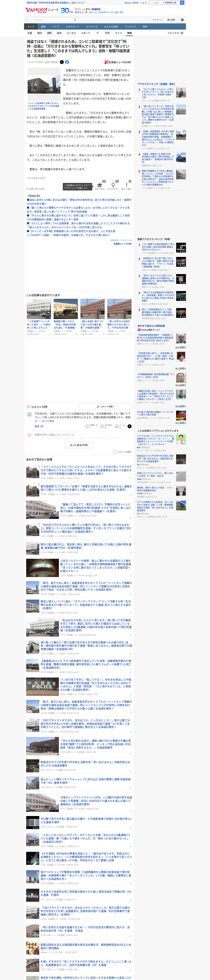210x980 pixels.
Task: Click the 学びがある graduation cap reaction
Action: coord(100,186)
